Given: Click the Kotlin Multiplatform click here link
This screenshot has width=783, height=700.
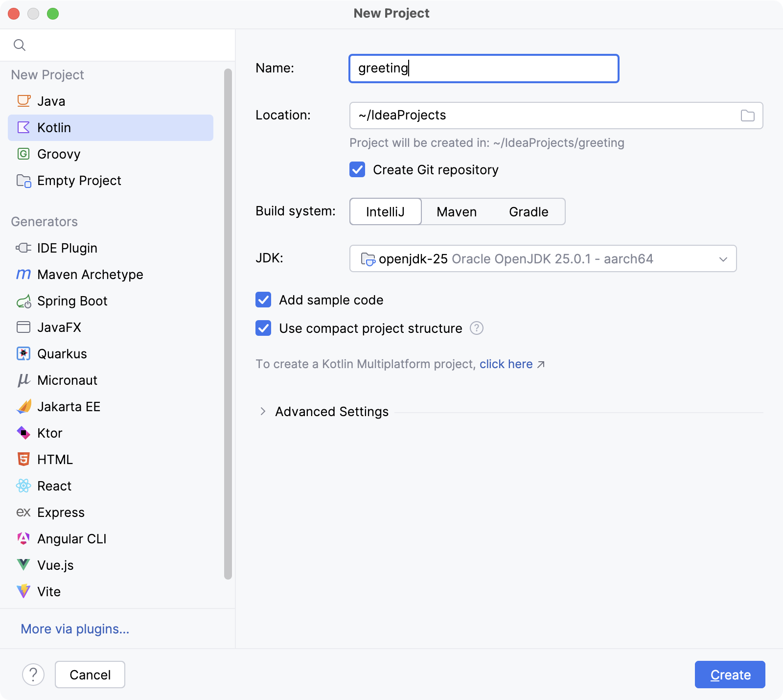Looking at the screenshot, I should pos(506,364).
